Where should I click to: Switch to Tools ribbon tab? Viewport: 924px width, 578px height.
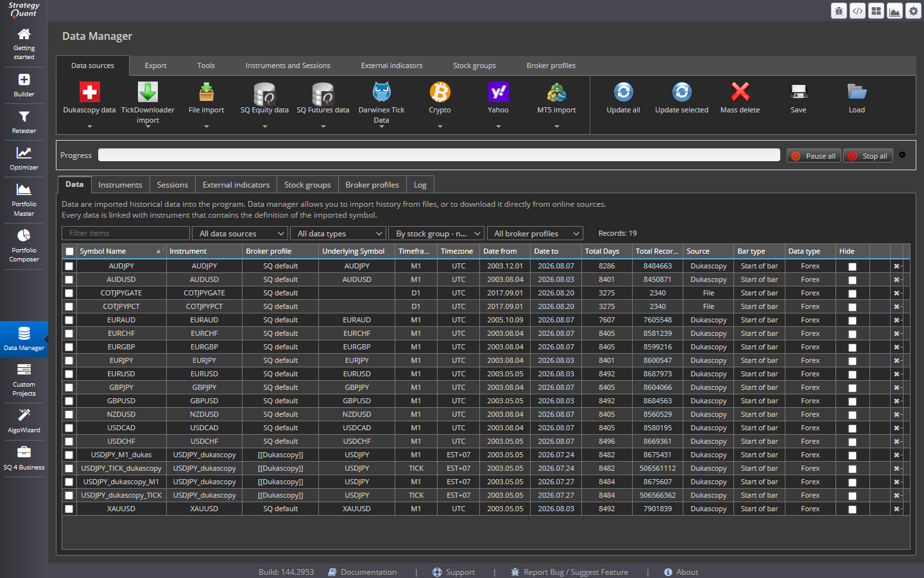[205, 66]
